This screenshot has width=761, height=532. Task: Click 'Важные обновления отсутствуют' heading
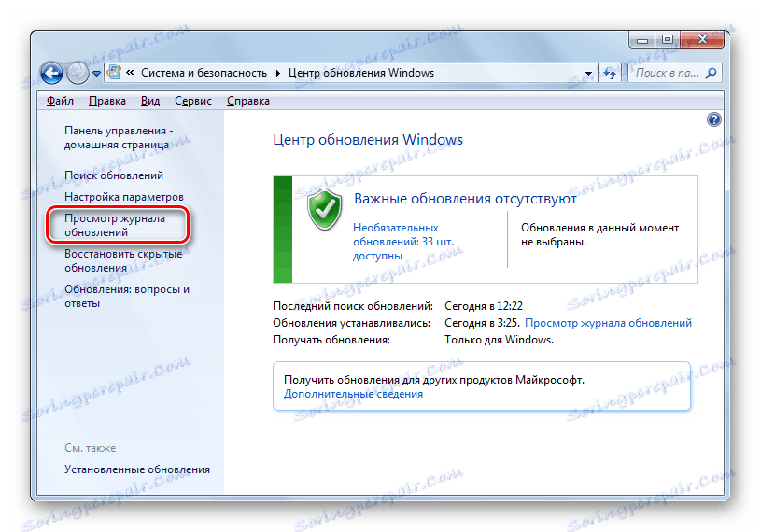[465, 199]
